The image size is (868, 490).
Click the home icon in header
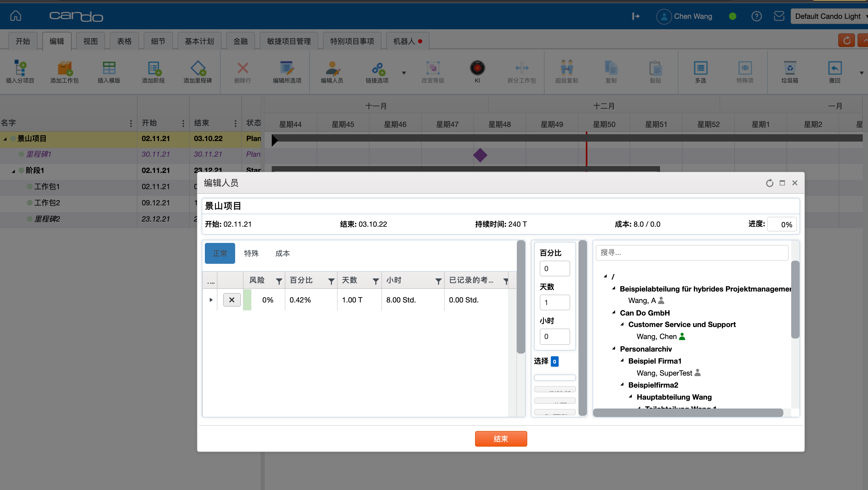(x=15, y=15)
